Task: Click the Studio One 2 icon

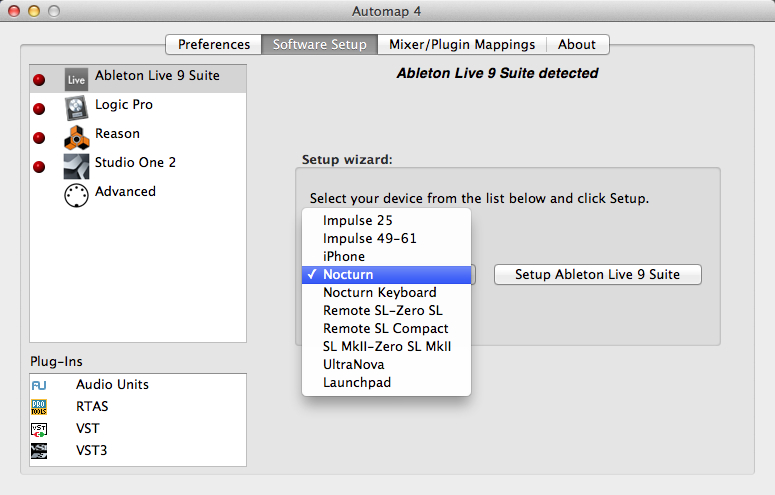Action: pyautogui.click(x=77, y=166)
